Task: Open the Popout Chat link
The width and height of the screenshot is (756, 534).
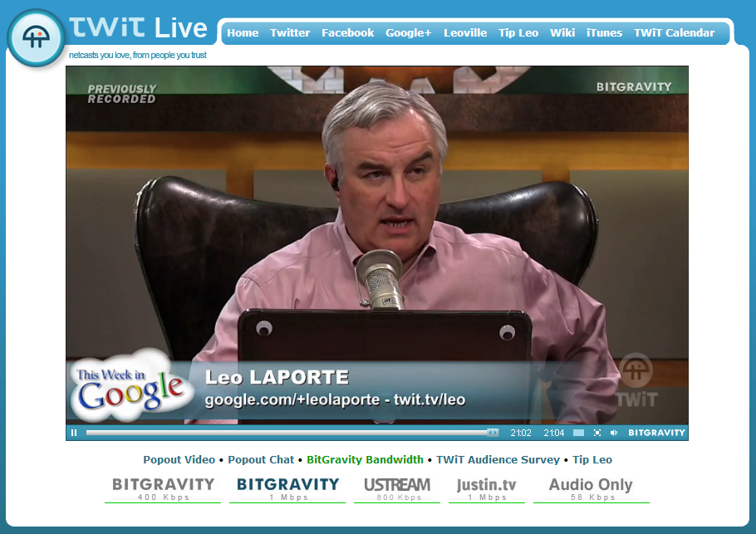Action: (x=261, y=459)
